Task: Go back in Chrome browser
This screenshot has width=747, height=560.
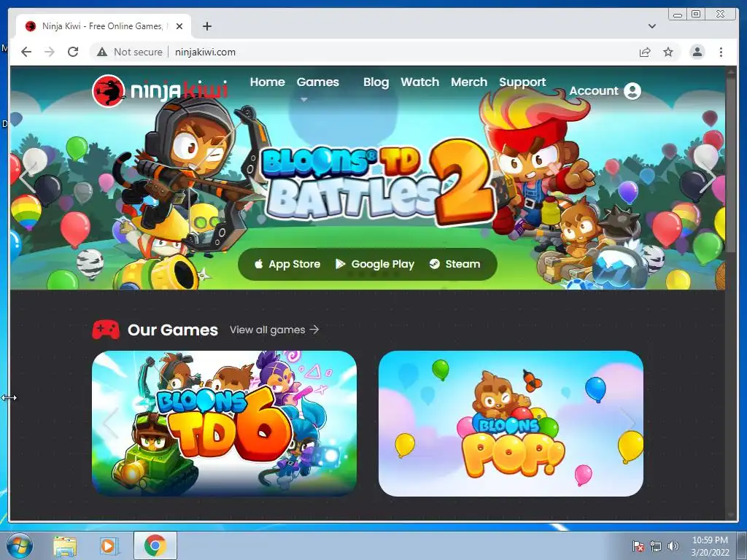Action: tap(26, 52)
